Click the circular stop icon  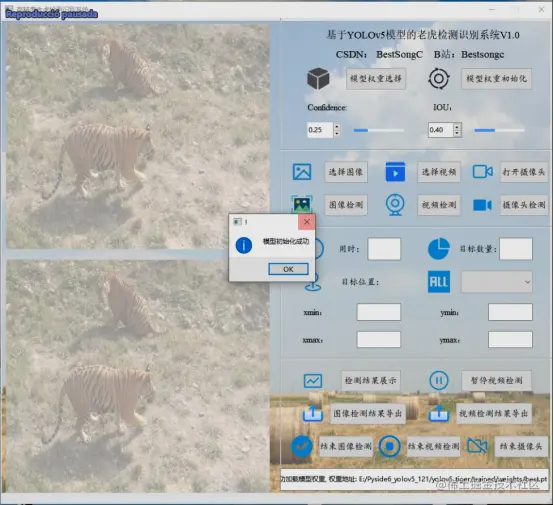click(389, 446)
